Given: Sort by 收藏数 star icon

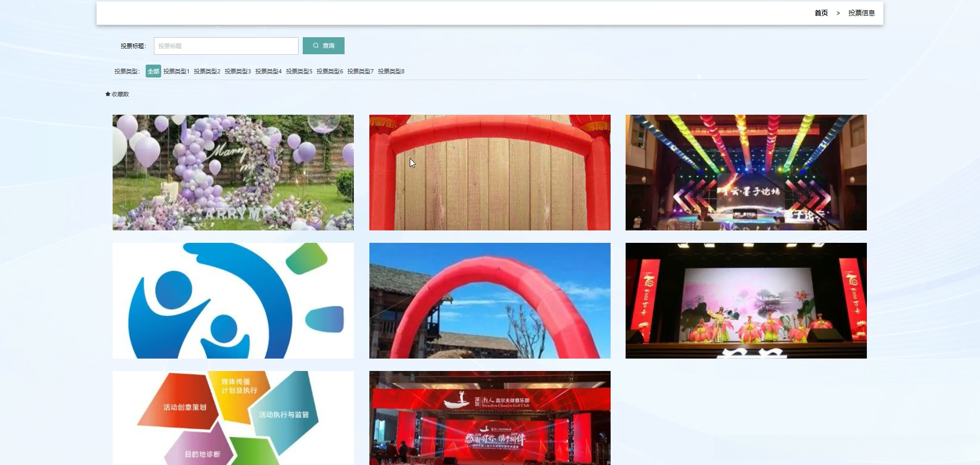Looking at the screenshot, I should coord(108,94).
